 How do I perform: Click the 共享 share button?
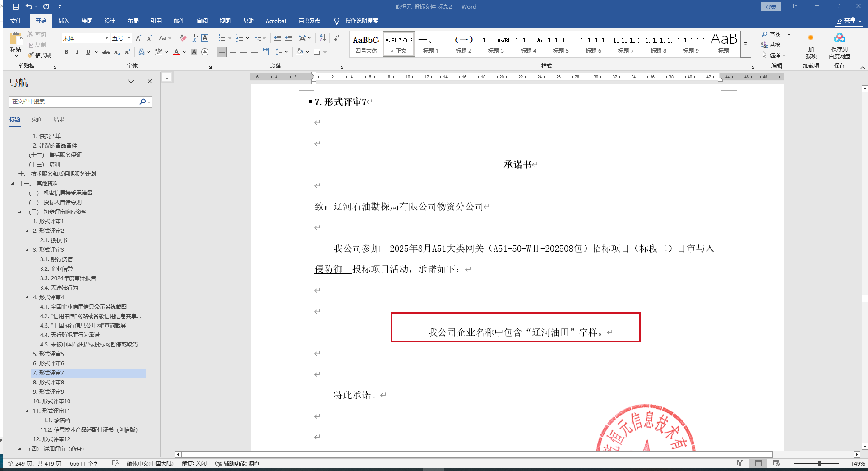tap(849, 21)
